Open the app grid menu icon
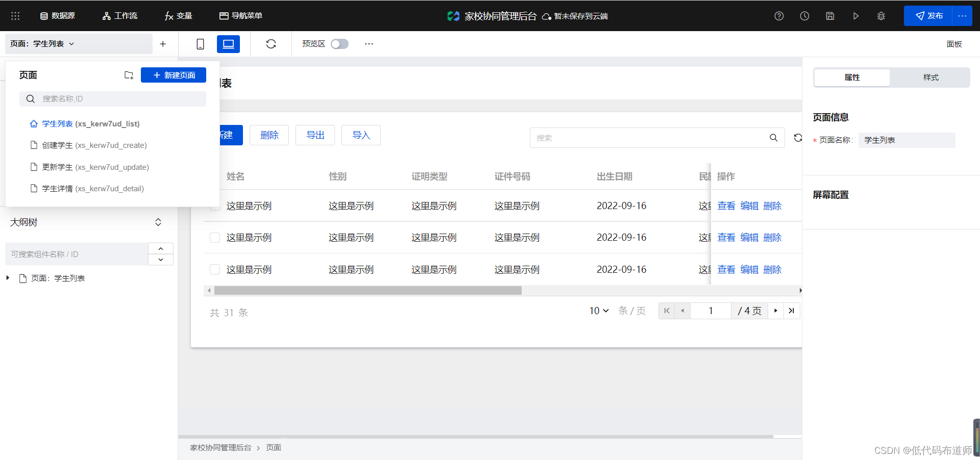The image size is (980, 460). point(15,16)
